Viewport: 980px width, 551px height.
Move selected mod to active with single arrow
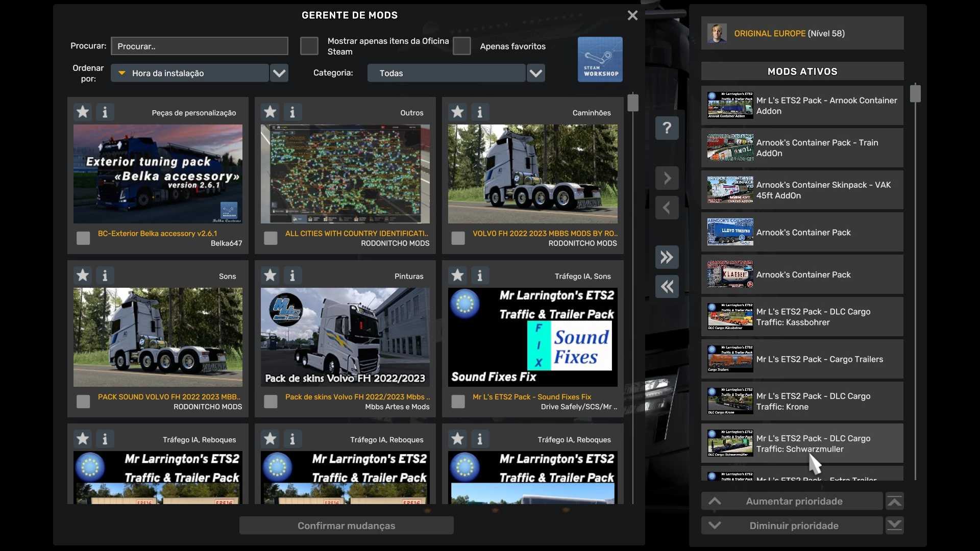click(x=667, y=178)
